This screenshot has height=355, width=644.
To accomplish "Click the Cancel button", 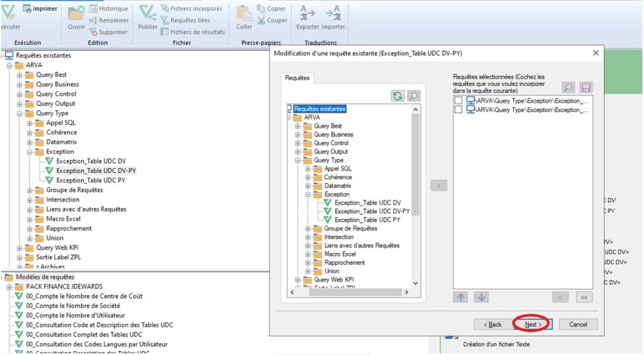I will (577, 324).
